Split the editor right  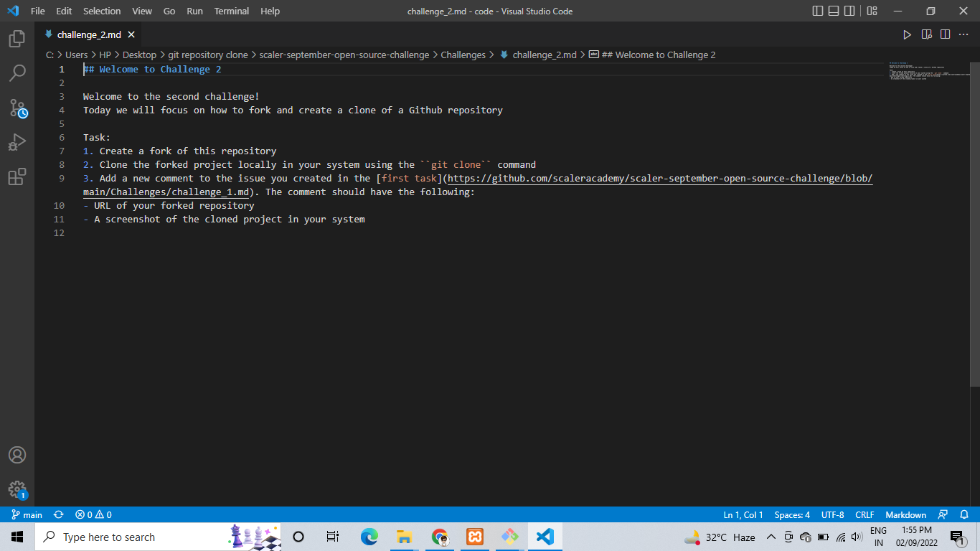(x=945, y=34)
